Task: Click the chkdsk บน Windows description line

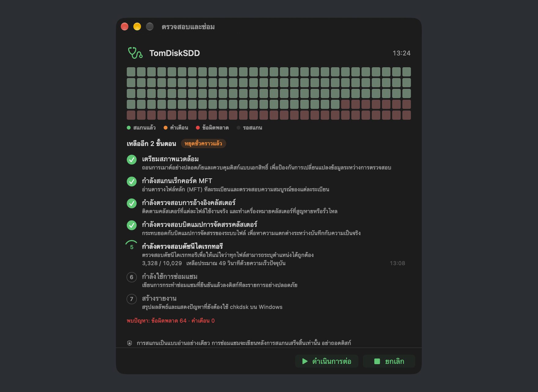Action: 212,307
